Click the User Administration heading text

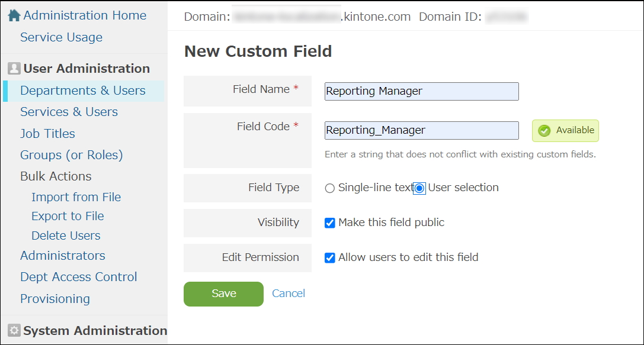(x=86, y=68)
